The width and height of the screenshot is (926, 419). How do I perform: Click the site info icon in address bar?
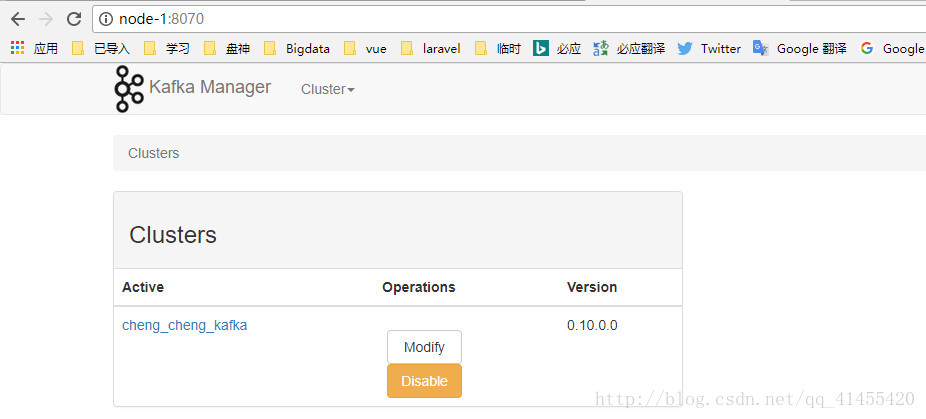pos(106,20)
